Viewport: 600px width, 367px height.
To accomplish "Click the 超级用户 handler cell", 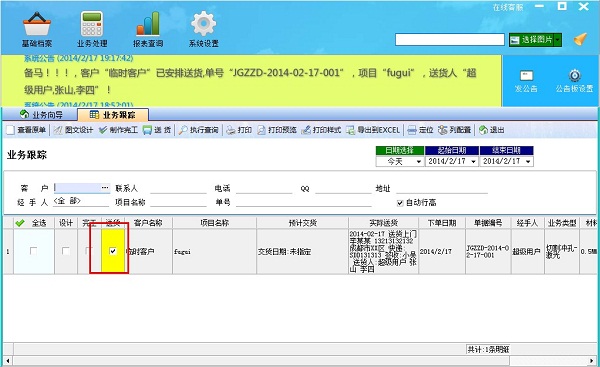I will coord(528,251).
